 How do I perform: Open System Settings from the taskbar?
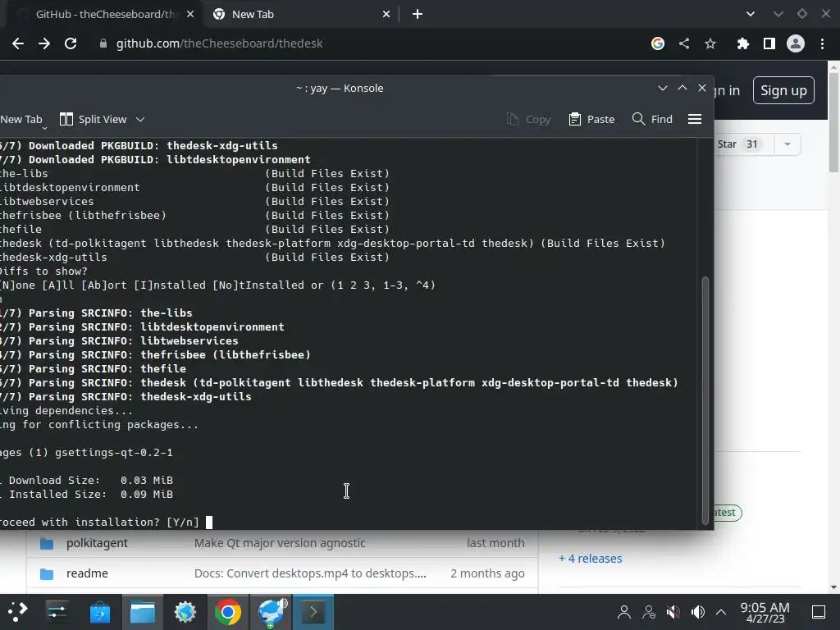pyautogui.click(x=57, y=612)
